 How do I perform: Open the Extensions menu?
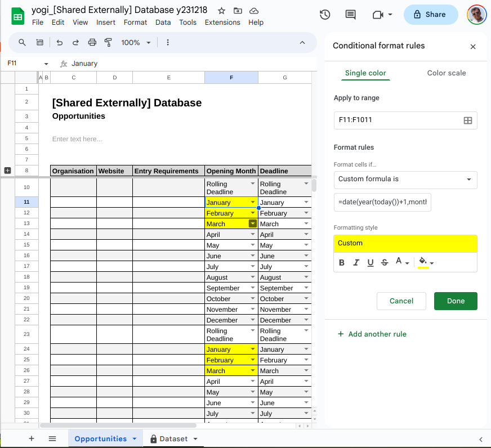222,23
